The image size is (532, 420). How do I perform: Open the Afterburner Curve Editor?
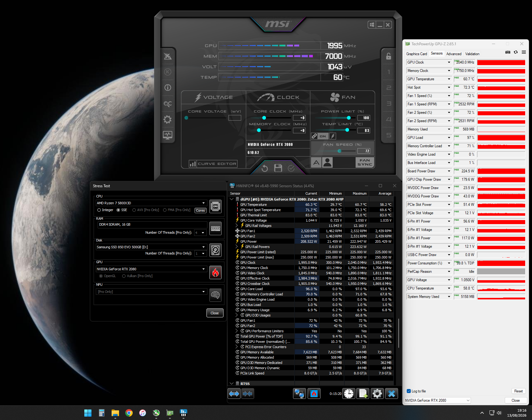[x=213, y=164]
